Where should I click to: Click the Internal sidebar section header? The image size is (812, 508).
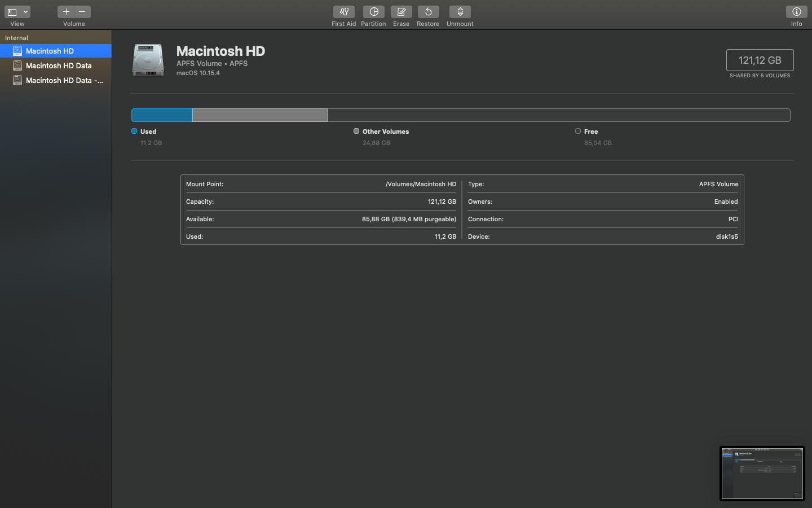coord(16,38)
